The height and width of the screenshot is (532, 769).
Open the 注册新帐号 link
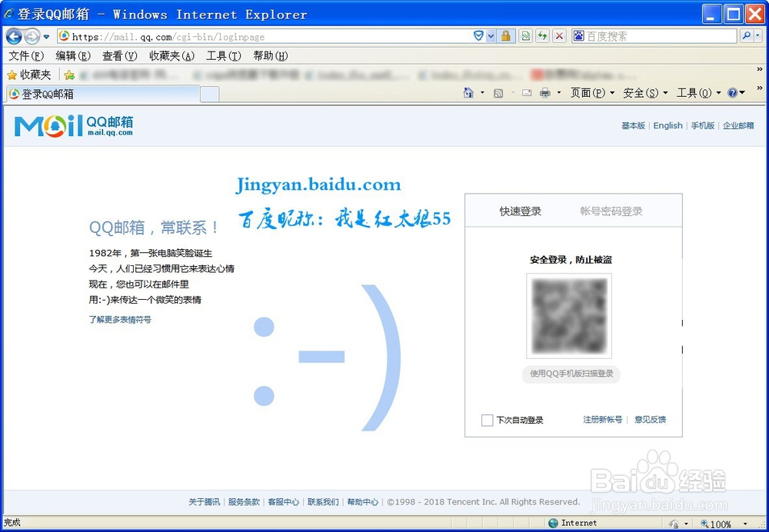(602, 420)
